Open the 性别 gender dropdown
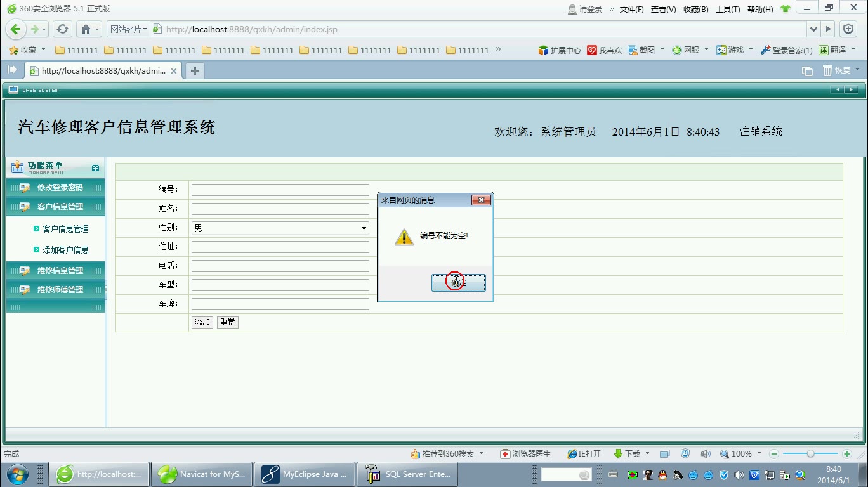868x487 pixels. coord(280,228)
